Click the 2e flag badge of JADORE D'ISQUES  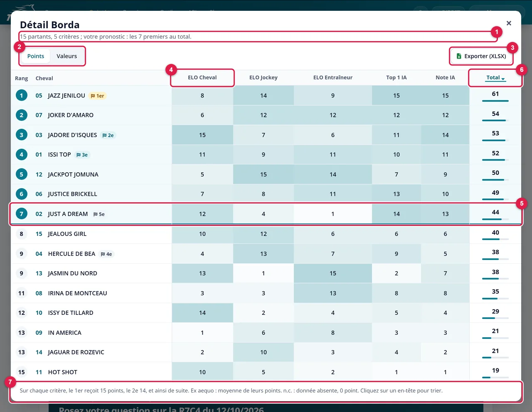(x=108, y=135)
